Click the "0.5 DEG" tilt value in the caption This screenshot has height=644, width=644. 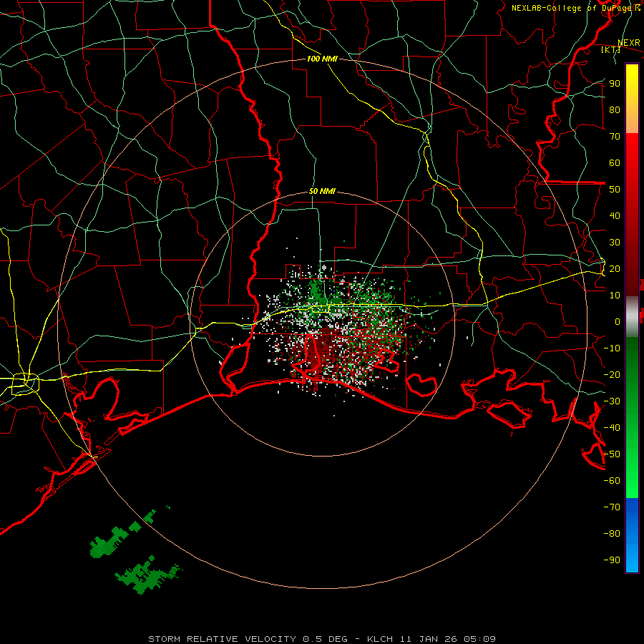coord(326,639)
